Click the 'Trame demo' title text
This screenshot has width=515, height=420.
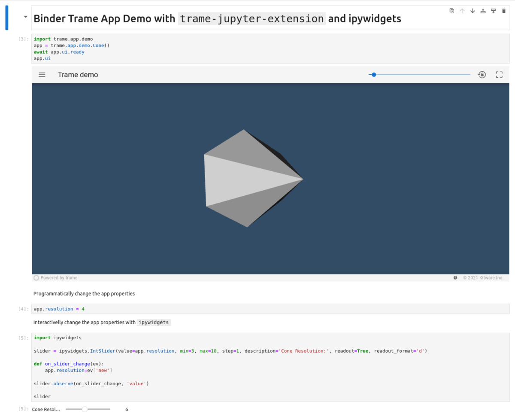[78, 75]
